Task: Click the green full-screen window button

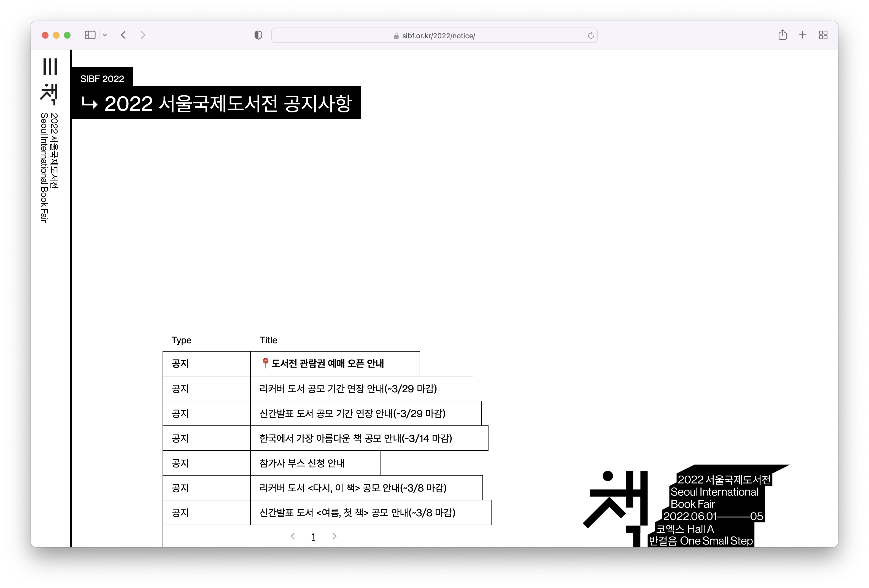Action: [67, 35]
